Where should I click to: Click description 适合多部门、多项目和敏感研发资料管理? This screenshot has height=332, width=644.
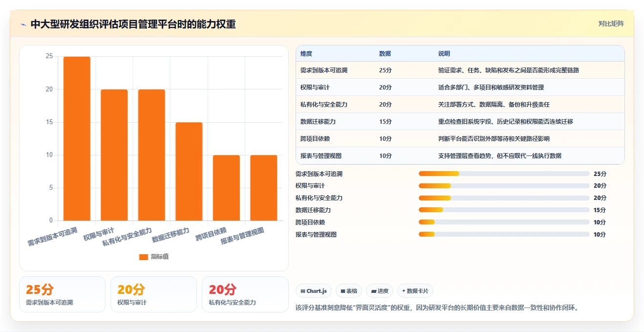point(491,88)
